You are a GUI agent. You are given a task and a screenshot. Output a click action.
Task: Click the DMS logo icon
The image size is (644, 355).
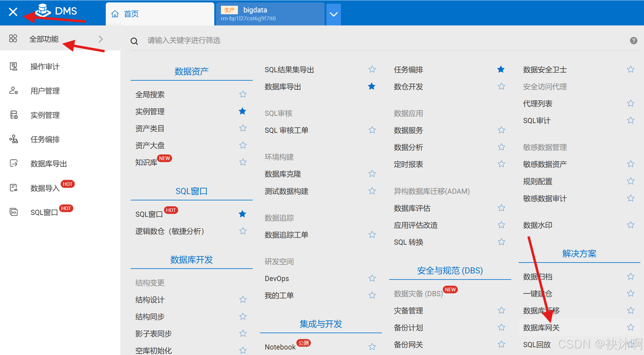point(43,11)
